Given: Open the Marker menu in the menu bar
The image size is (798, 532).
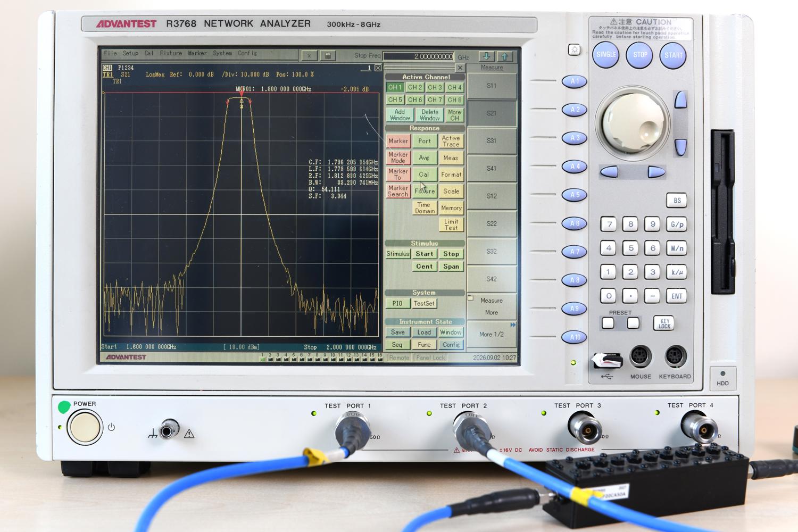Looking at the screenshot, I should pos(197,53).
